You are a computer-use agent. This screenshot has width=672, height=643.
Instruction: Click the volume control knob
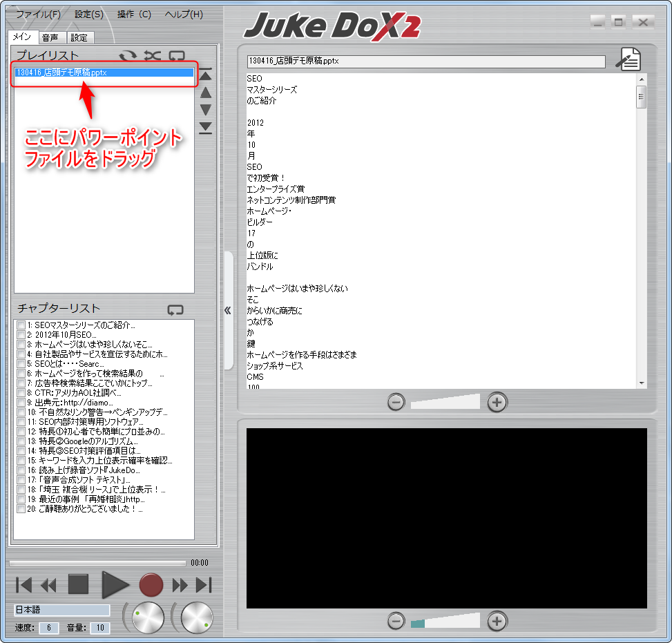[197, 617]
